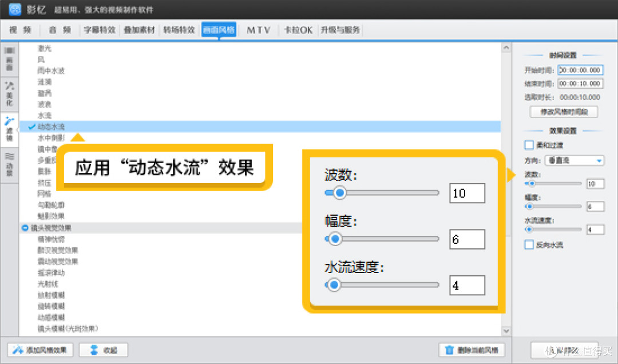Select the 画面风格 tab
Screen dimensions: 618x364
point(219,30)
